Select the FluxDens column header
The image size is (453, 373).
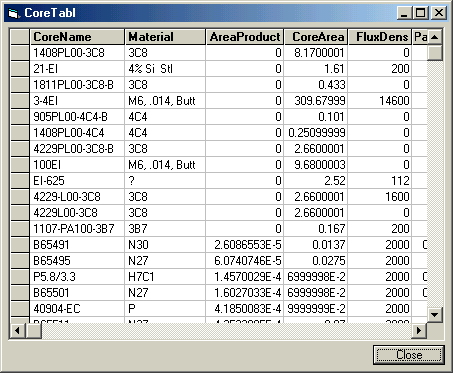click(x=380, y=37)
